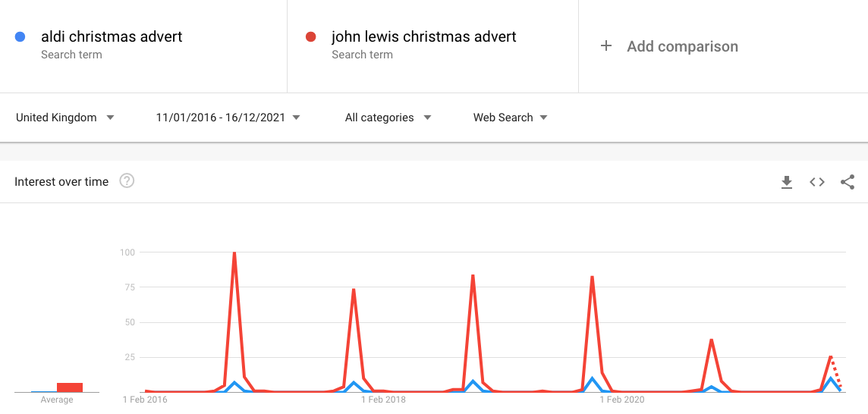Download the Interest over time data
868x414 pixels.
[x=787, y=182]
